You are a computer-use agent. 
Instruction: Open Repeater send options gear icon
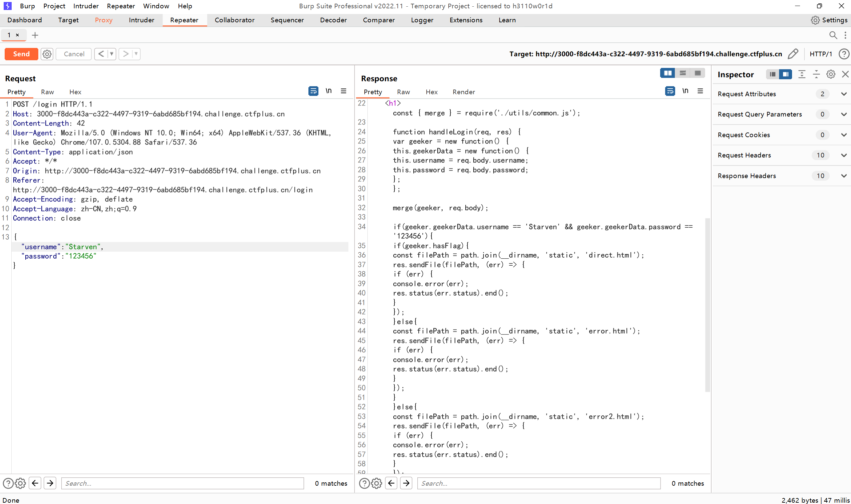[47, 54]
